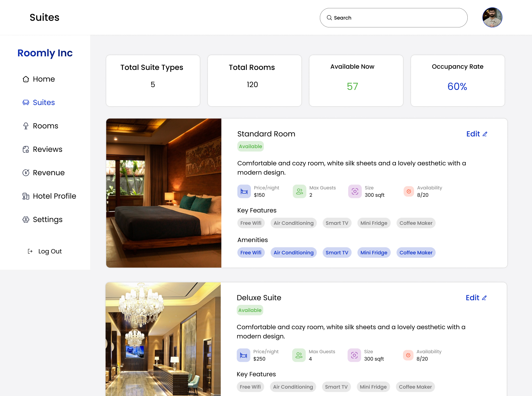532x396 pixels.
Task: Click Smart TV tag in Standard Room Key Features
Action: (x=337, y=223)
